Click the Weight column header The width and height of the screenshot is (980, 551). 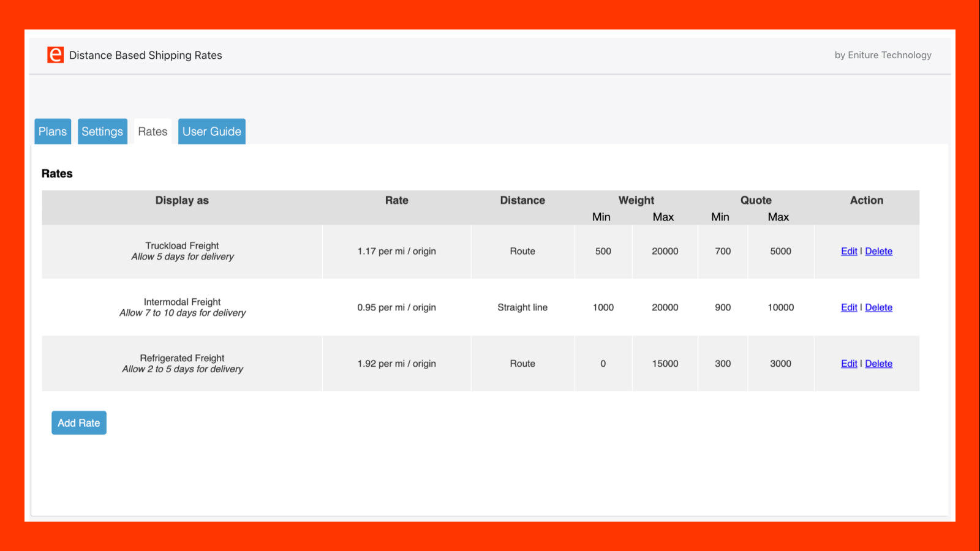636,200
